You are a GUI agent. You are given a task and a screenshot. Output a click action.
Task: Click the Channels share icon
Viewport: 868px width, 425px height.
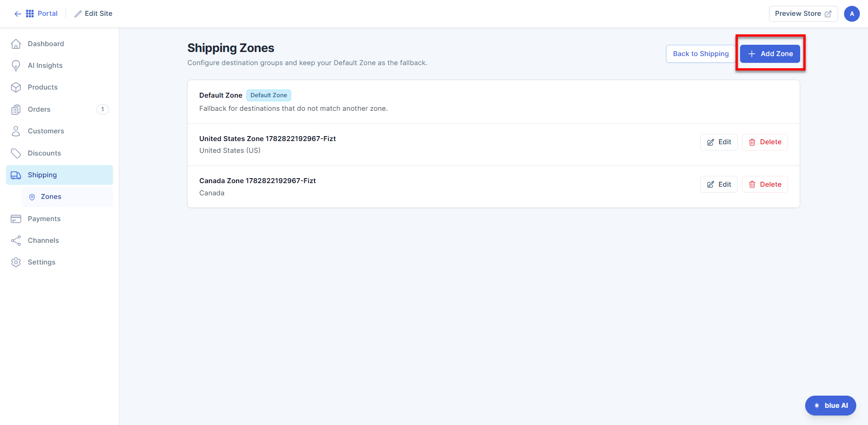(16, 241)
